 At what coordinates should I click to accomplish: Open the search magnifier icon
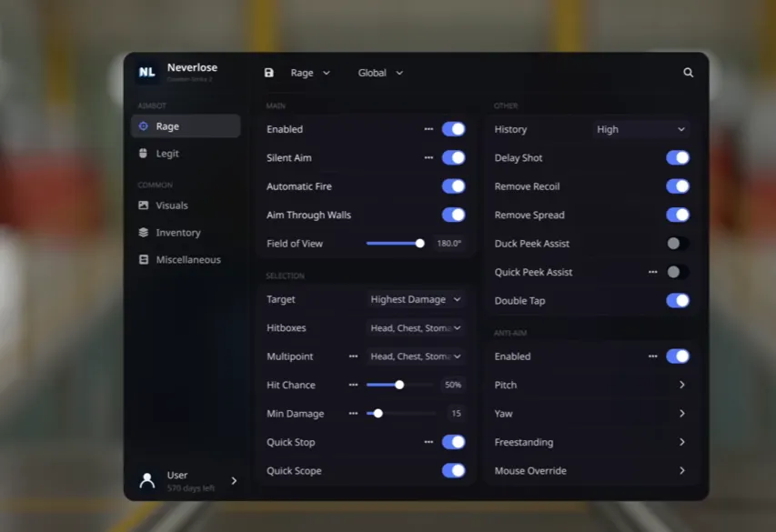pyautogui.click(x=688, y=73)
